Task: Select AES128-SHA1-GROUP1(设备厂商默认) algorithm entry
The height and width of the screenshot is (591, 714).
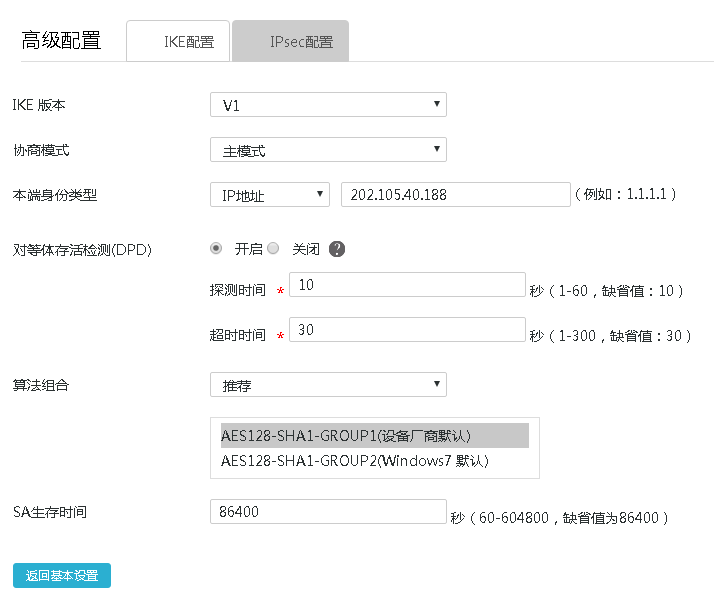Action: coord(375,436)
